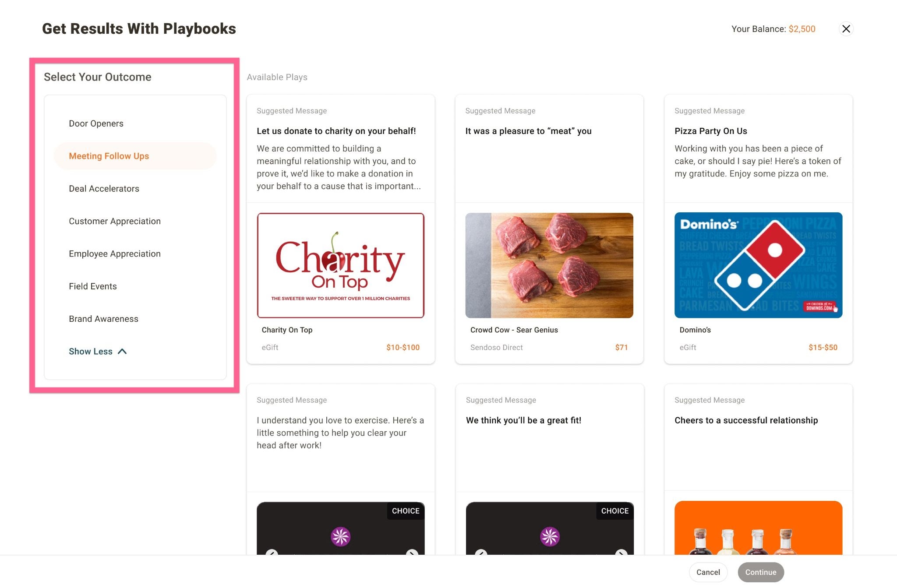Advance carousel arrow on 'great fit' Choice card
Screen dimensions: 897x588
coord(621,553)
